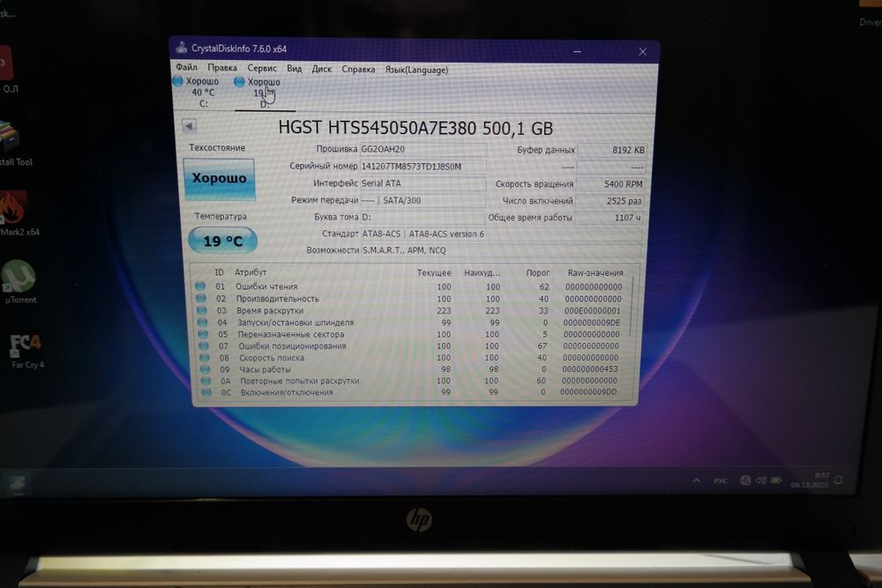The image size is (882, 588).
Task: Open the network tray icon
Action: (745, 480)
